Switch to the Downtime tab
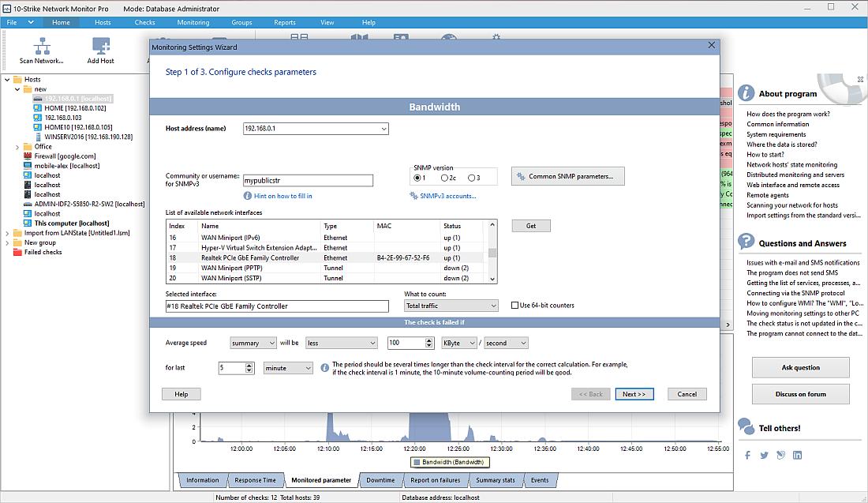868x503 pixels. point(380,480)
